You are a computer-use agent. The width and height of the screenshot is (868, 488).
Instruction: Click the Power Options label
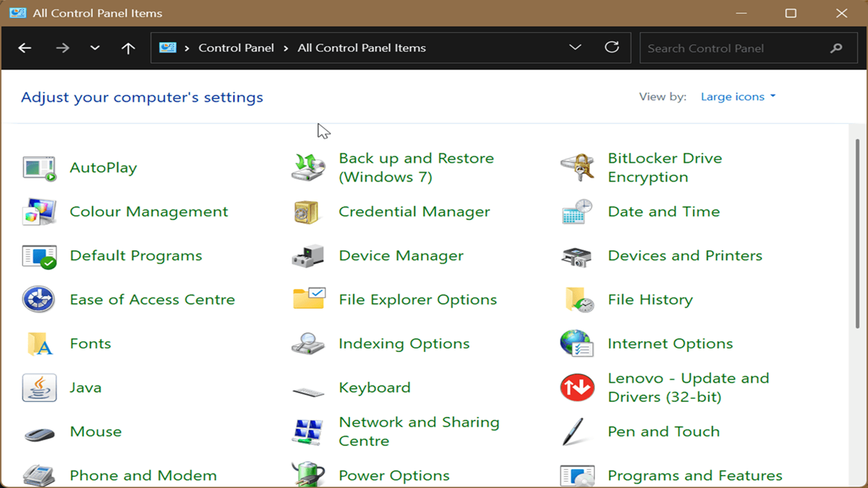point(393,476)
